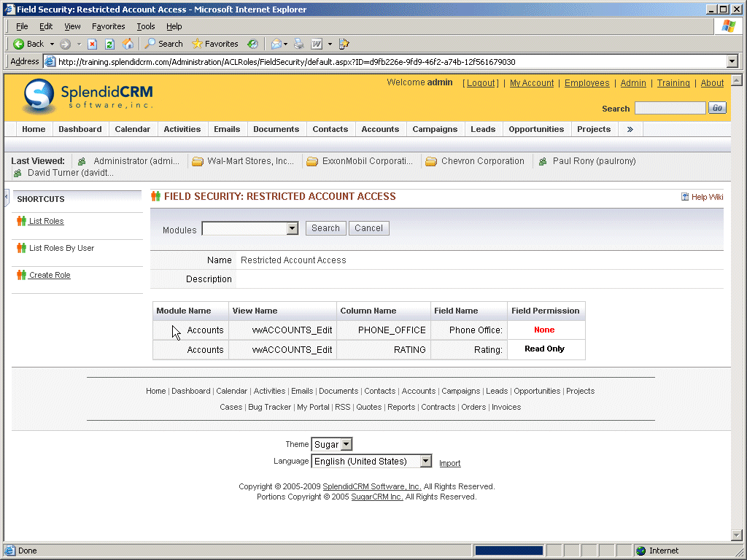Click the Wal-Mart Stores folder icon
The image size is (747, 560).
(x=198, y=161)
